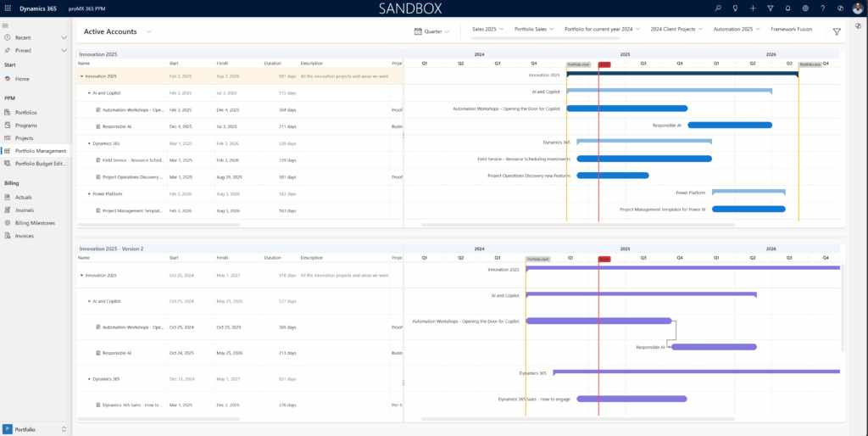868x436 pixels.
Task: Click the Portfolios sidebar icon
Action: [x=7, y=113]
